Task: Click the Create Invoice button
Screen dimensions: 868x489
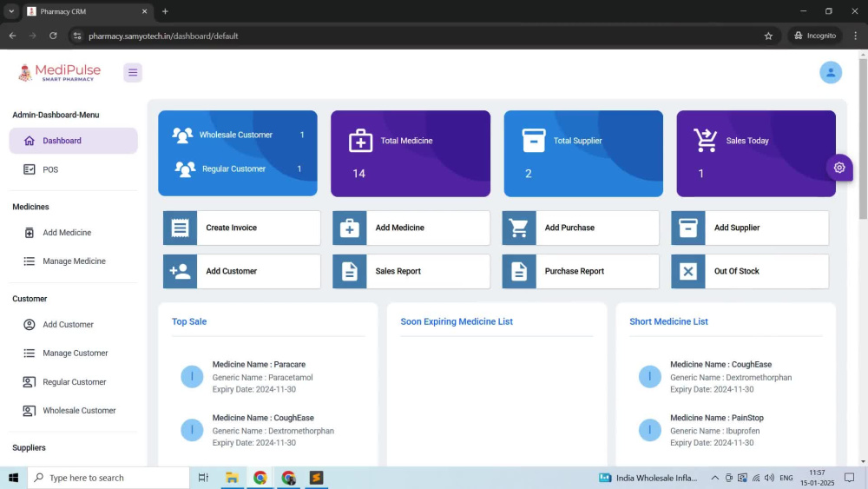Action: point(242,228)
